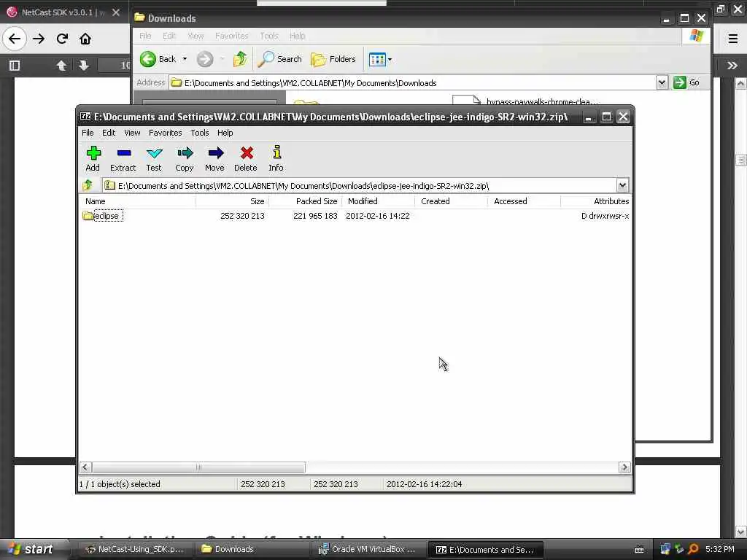
Task: Go to previous page in PDF viewer
Action: [x=61, y=65]
